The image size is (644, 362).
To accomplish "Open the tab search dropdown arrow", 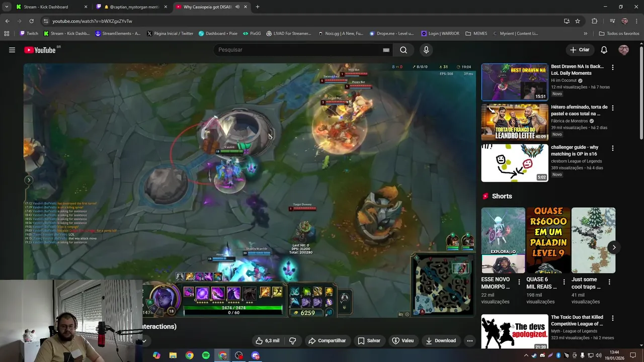I will [7, 7].
